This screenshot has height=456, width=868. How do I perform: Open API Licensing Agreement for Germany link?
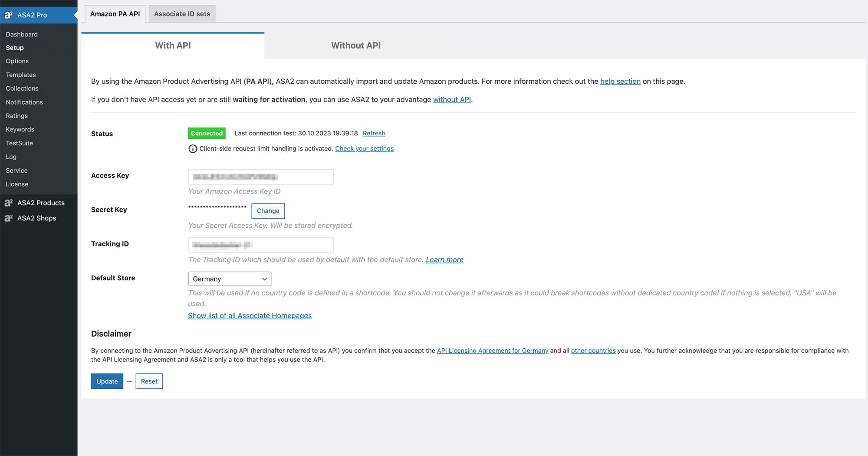[x=493, y=351]
